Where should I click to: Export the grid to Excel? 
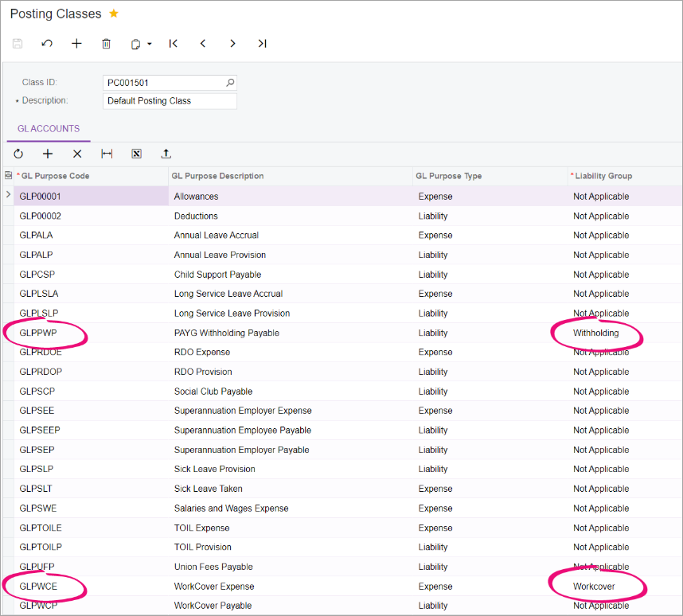coord(136,154)
